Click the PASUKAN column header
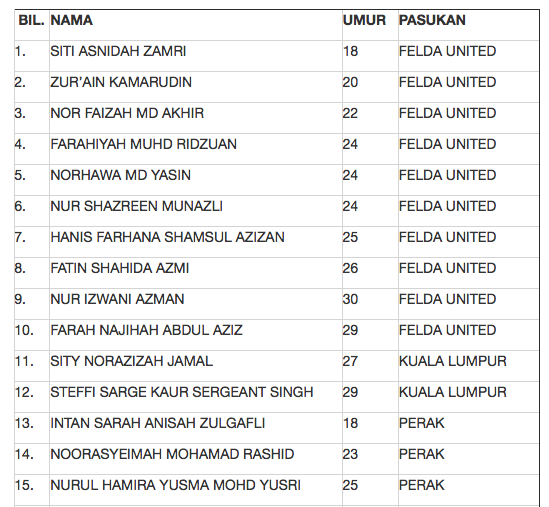 tap(432, 20)
